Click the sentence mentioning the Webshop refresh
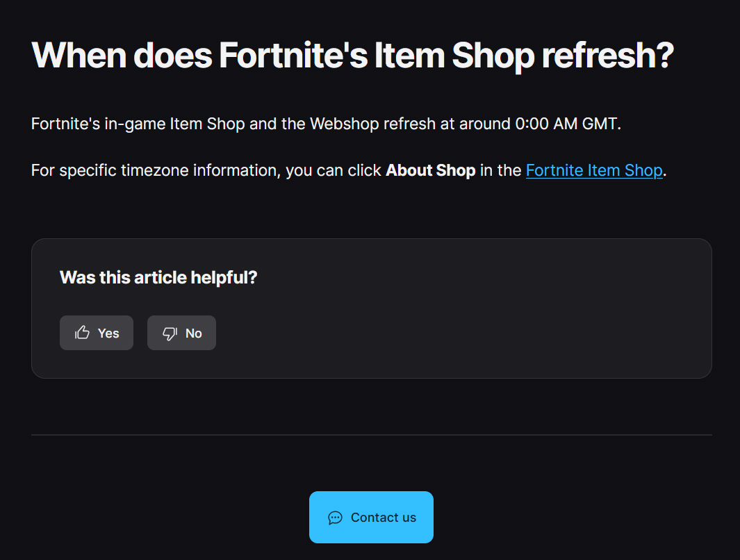The width and height of the screenshot is (740, 560). (326, 124)
